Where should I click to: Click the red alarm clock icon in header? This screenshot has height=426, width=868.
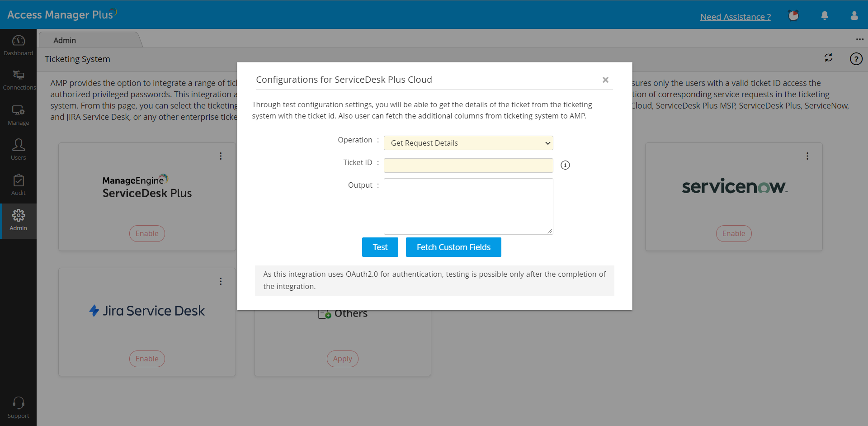pyautogui.click(x=793, y=16)
